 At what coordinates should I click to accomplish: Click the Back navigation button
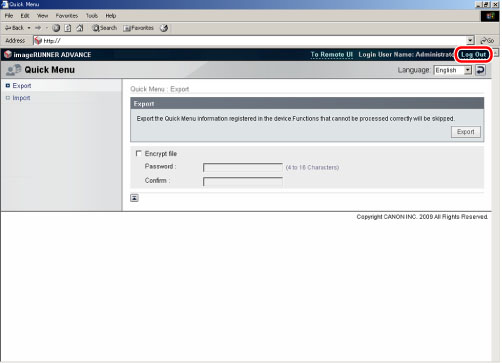[x=14, y=28]
